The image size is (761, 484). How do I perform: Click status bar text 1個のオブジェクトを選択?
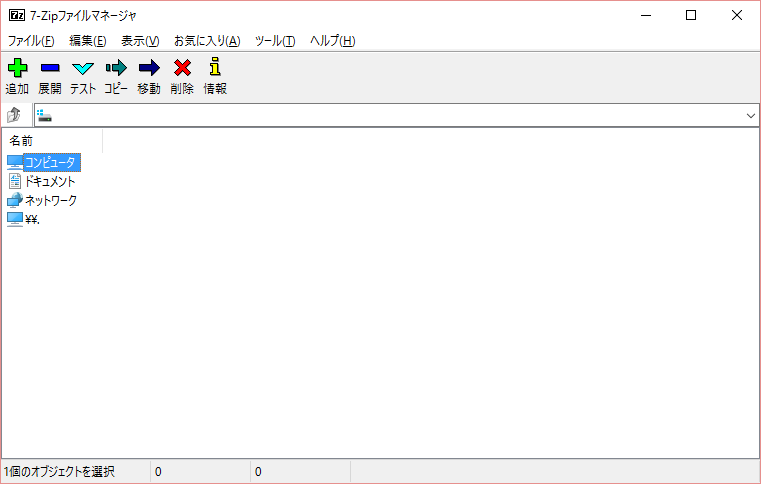tap(59, 471)
